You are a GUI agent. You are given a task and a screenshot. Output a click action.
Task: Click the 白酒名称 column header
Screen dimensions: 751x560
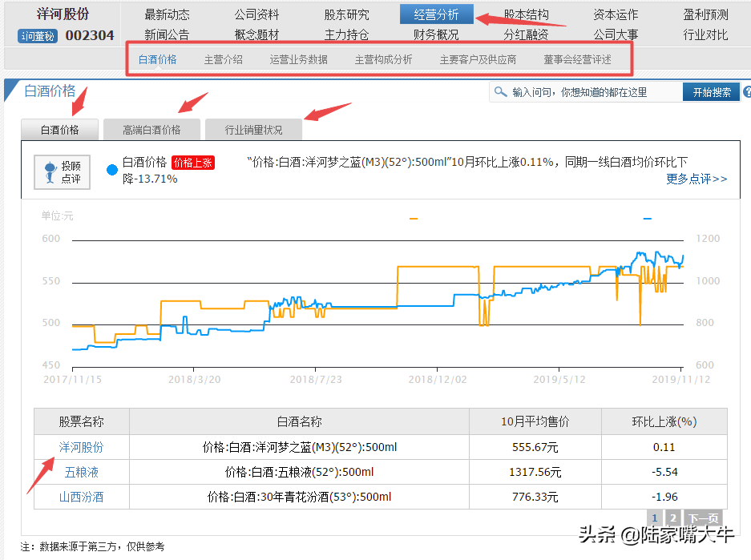[299, 421]
